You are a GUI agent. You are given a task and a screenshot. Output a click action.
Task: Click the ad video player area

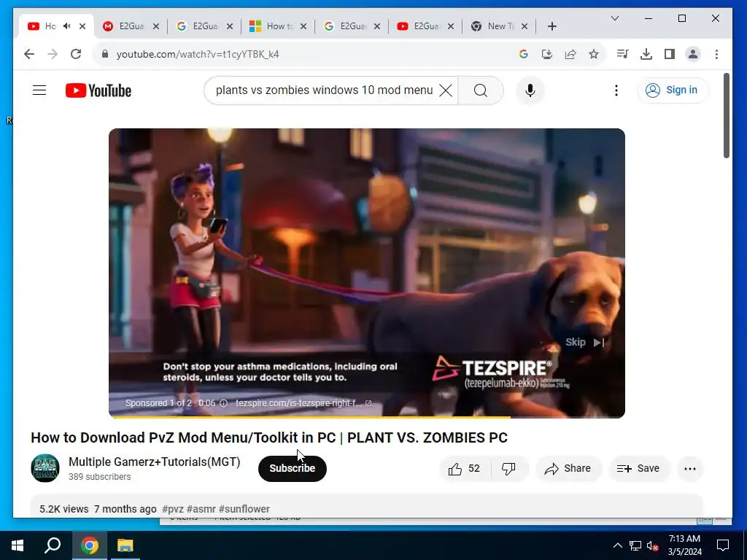tap(367, 273)
